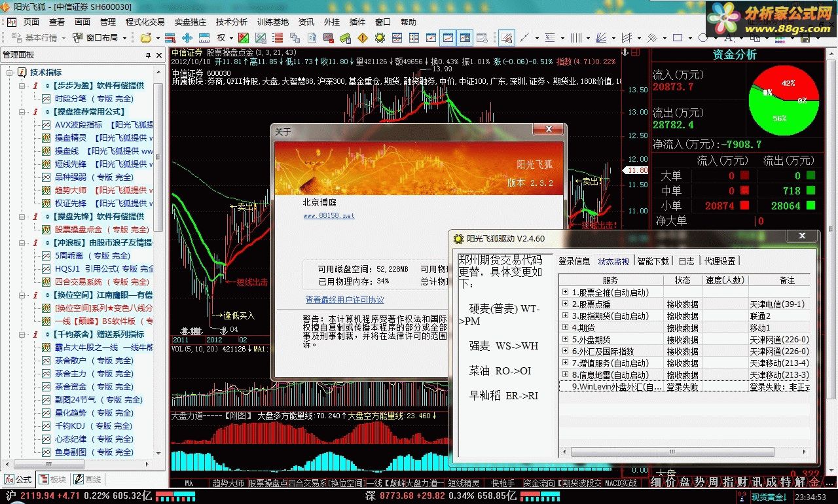
Task: Expand row 4.期货 in driver window
Action: click(x=565, y=327)
